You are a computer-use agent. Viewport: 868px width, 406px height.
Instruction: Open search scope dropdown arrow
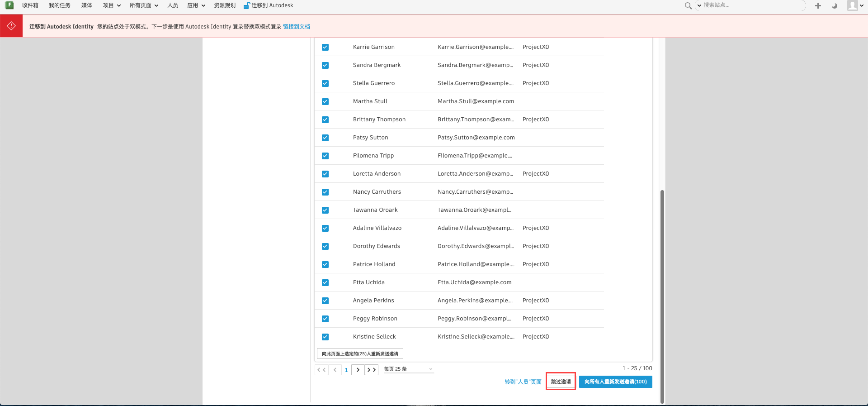(x=699, y=5)
